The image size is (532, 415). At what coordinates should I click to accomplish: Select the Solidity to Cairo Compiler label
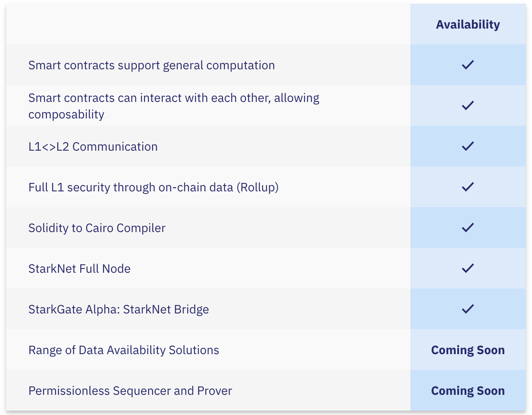click(x=97, y=228)
